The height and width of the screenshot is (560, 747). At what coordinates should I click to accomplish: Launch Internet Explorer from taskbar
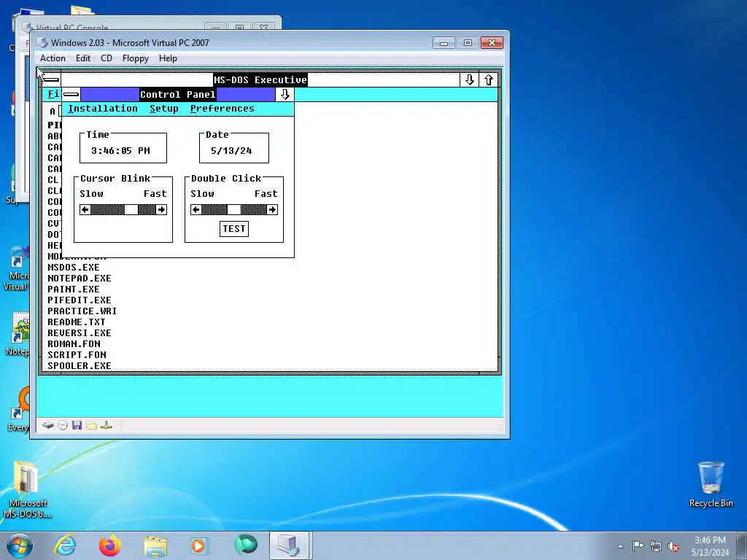(x=65, y=545)
